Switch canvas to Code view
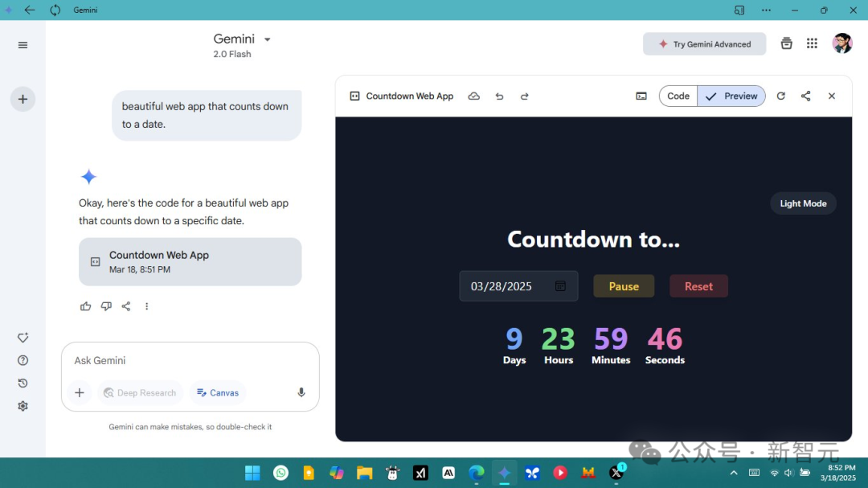 (x=678, y=96)
